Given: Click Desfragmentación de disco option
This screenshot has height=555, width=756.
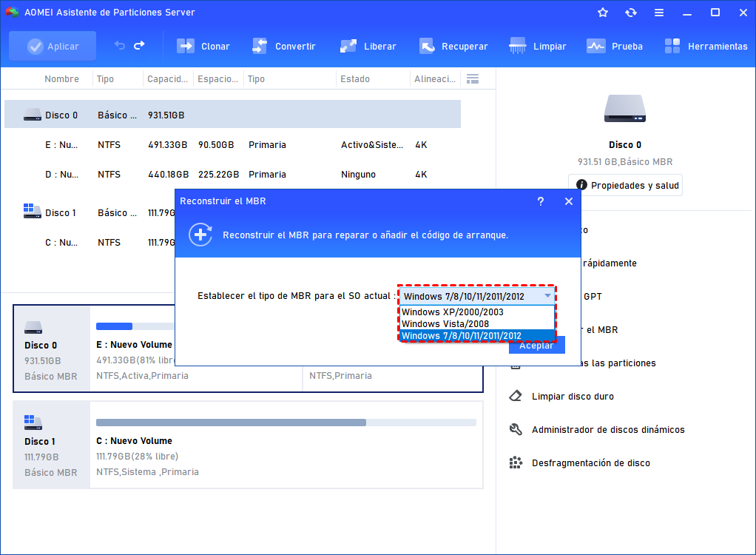Looking at the screenshot, I should [590, 463].
